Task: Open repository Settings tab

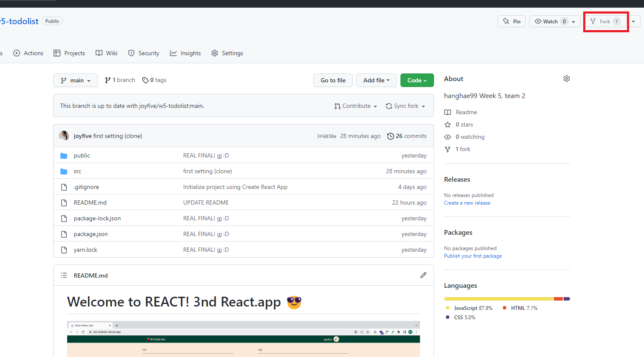Action: (x=227, y=53)
